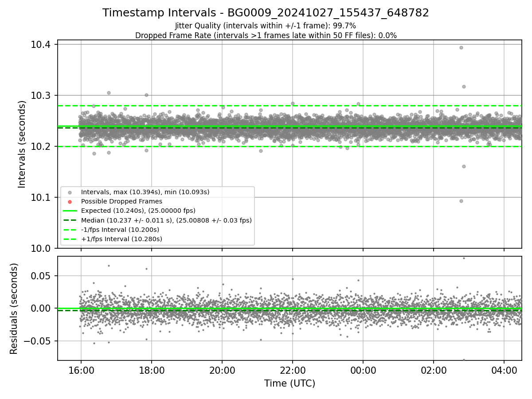Click the 16:00 x-axis tick label

click(81, 370)
